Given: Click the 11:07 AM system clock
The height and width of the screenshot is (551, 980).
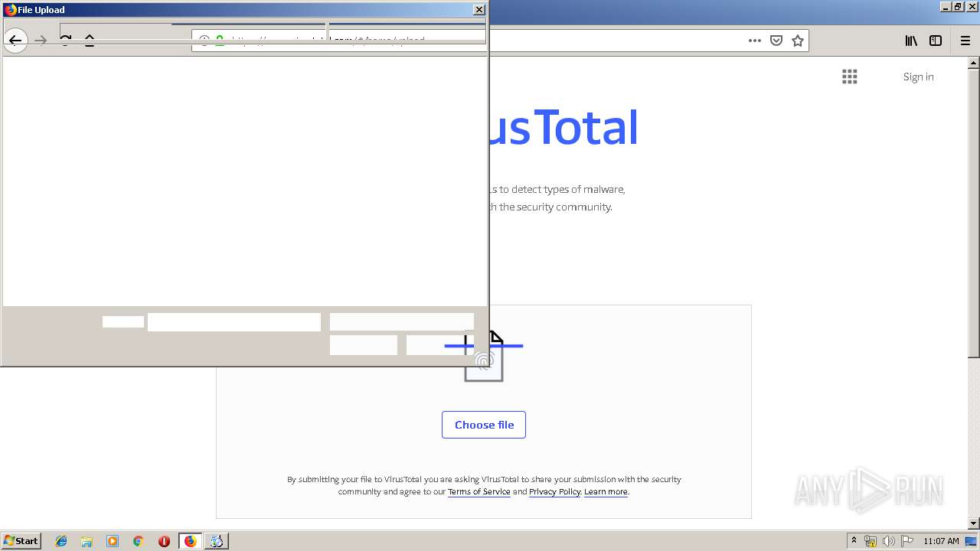Looking at the screenshot, I should [x=941, y=541].
